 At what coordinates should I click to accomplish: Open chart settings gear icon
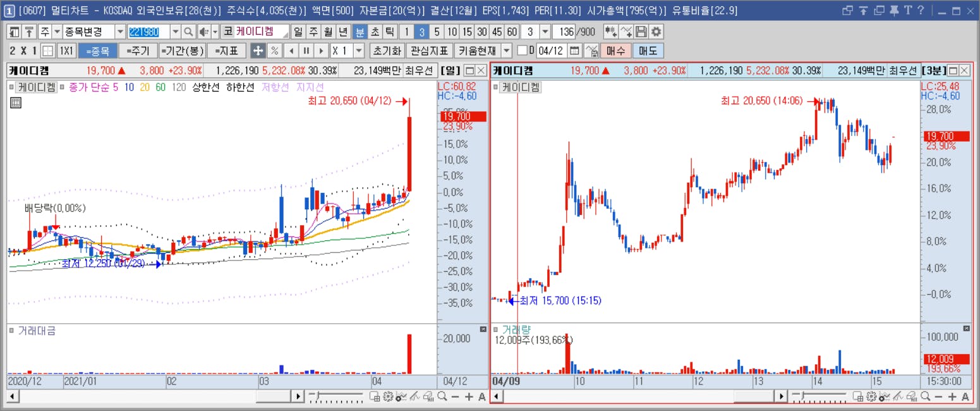point(656,32)
